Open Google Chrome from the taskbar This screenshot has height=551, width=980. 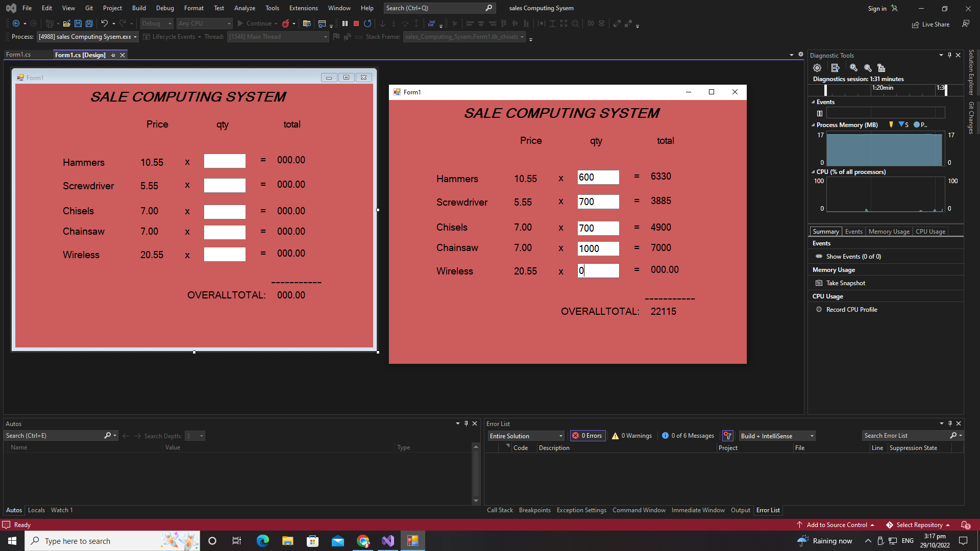pos(363,541)
